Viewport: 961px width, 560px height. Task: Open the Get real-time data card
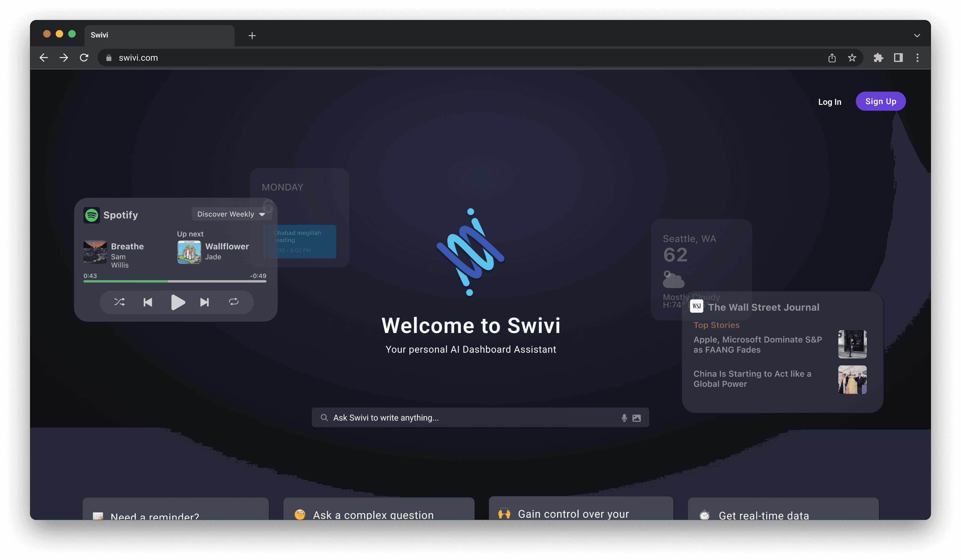pyautogui.click(x=783, y=509)
